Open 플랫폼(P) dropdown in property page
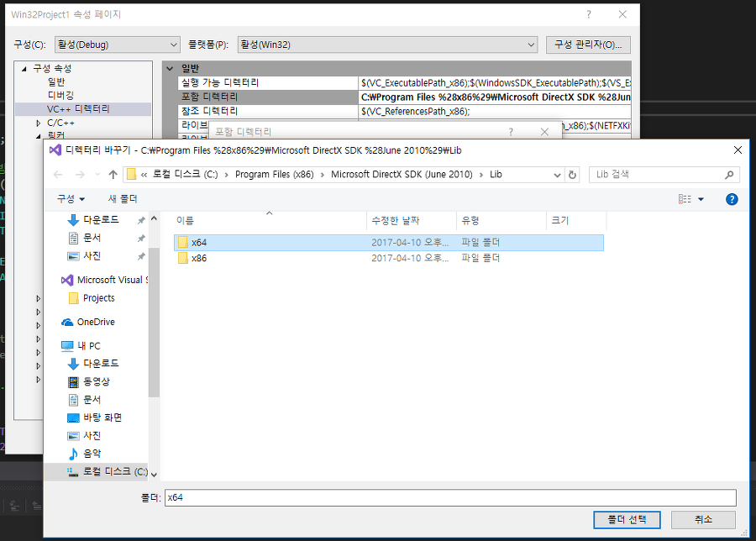The width and height of the screenshot is (756, 541). coord(387,45)
